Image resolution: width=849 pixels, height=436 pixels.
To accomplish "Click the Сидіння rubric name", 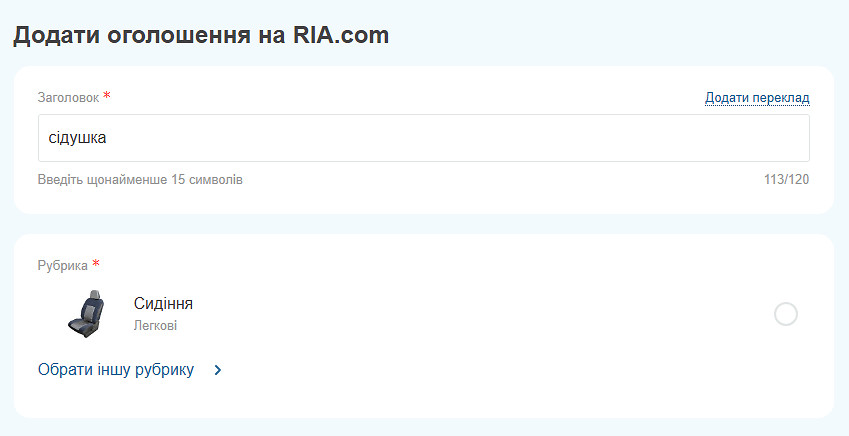I will click(x=163, y=304).
